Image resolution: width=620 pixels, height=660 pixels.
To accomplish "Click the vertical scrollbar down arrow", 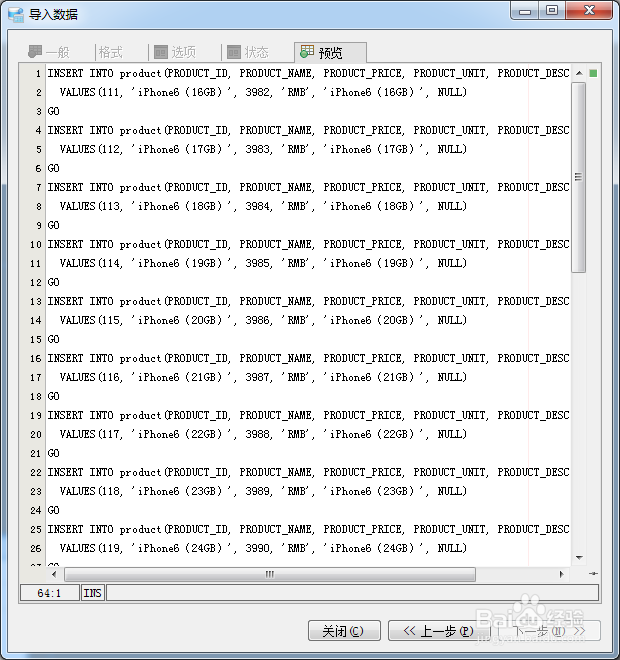I will pyautogui.click(x=579, y=558).
